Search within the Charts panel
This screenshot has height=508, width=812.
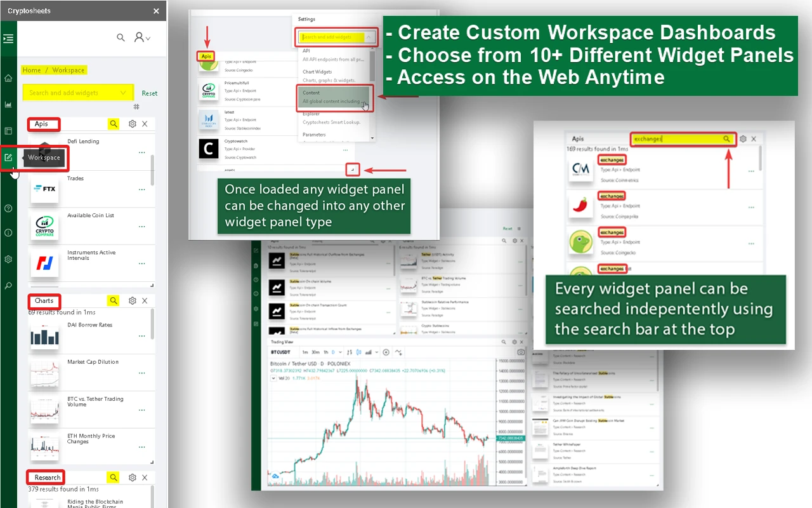114,301
